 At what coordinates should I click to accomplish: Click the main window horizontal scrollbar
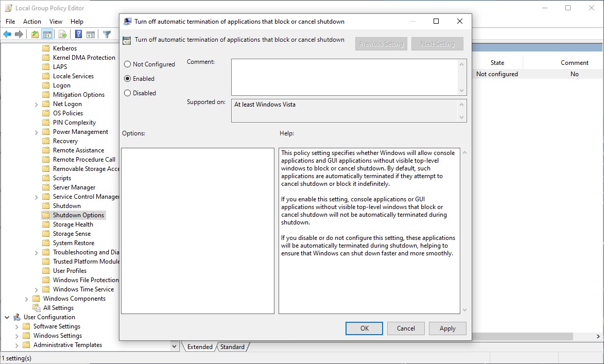522,336
